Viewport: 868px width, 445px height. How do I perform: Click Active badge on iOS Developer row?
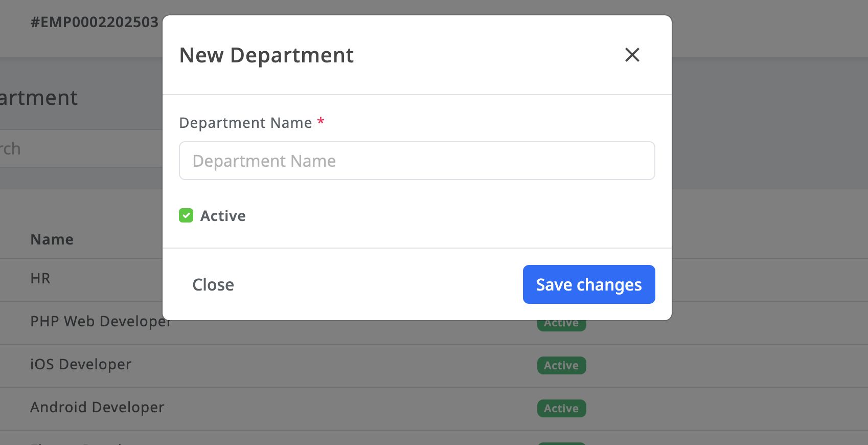(x=561, y=365)
